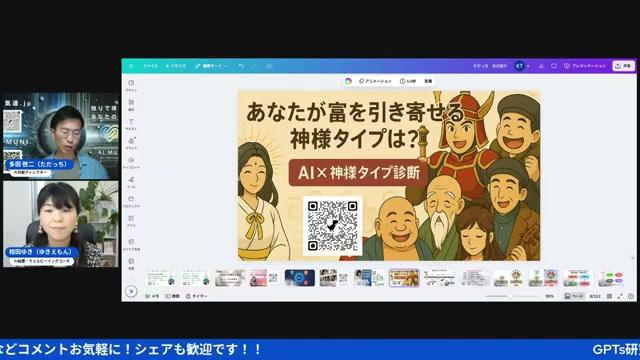Click the page number counter
Screen dimensions: 640x360
(595, 296)
